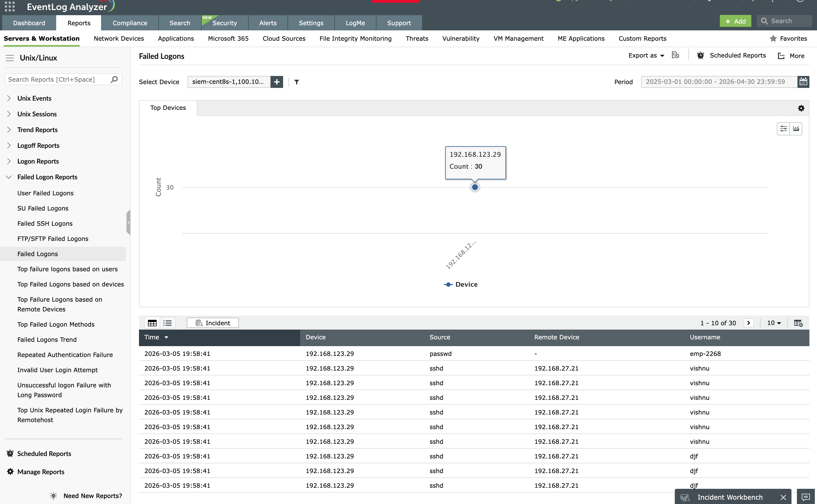Switch to table grid view
Screen dimensions: 817x504
tap(152, 323)
